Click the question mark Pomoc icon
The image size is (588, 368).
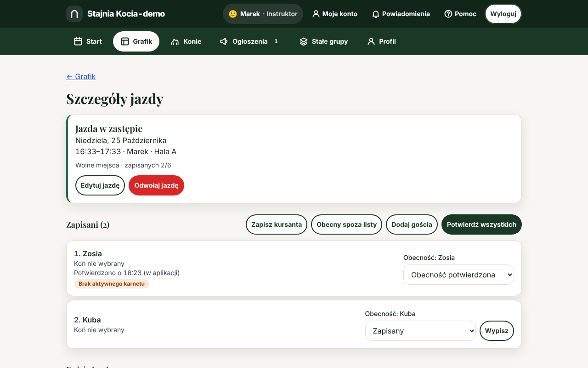448,14
